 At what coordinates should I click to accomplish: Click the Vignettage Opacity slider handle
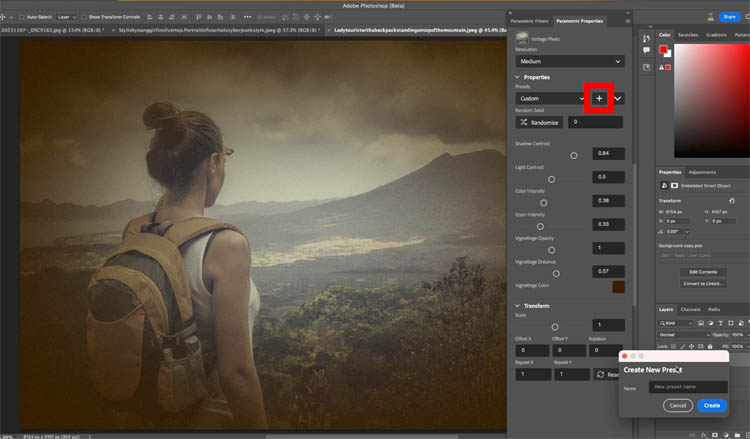tap(551, 250)
